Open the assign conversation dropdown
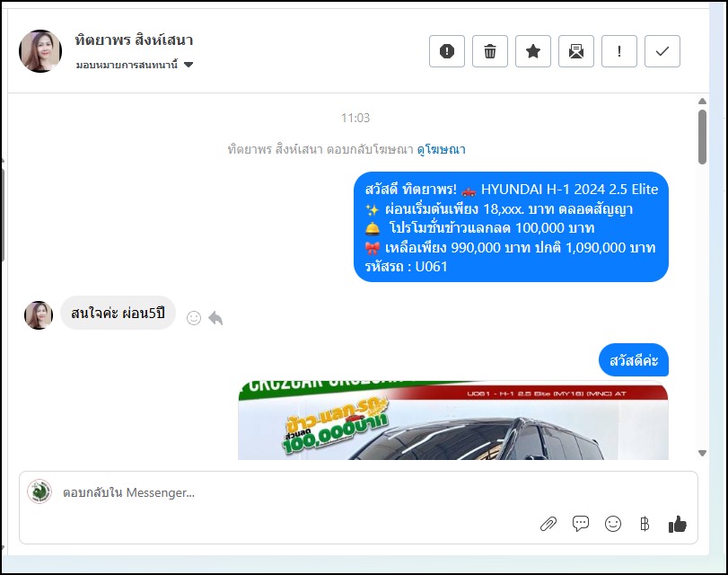Image resolution: width=728 pixels, height=575 pixels. tap(135, 65)
